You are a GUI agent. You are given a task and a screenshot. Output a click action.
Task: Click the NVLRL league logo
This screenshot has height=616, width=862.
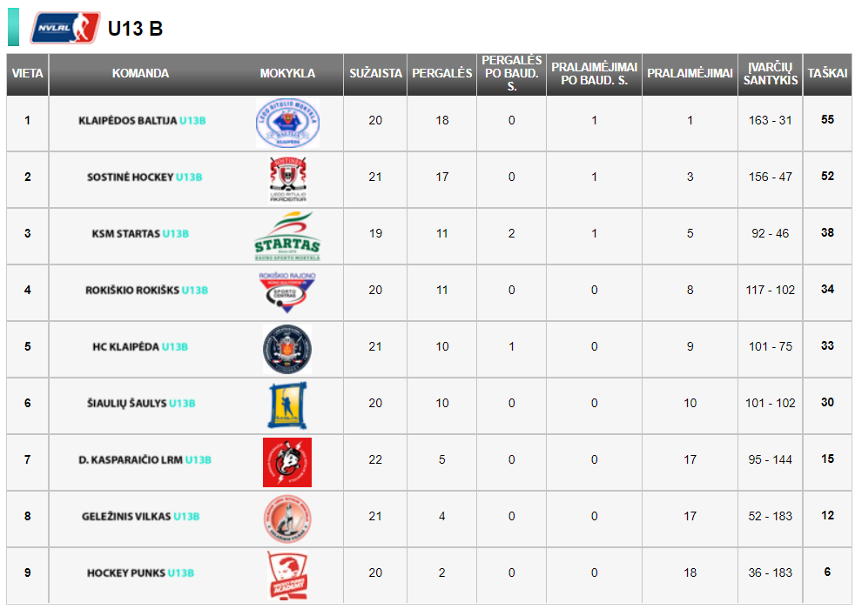tap(65, 28)
